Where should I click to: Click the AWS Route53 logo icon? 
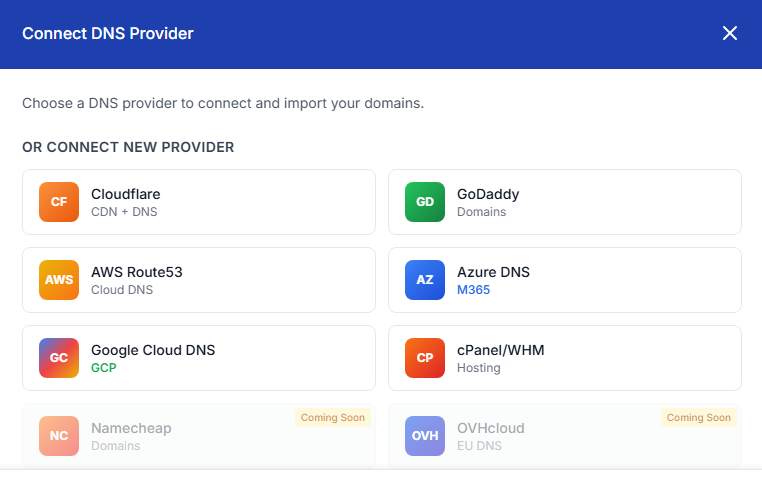(x=59, y=280)
